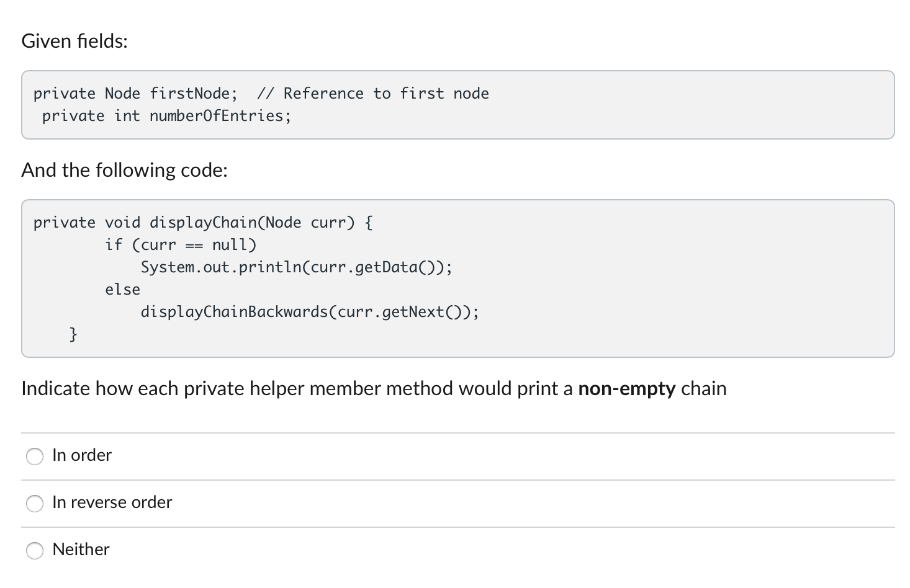Select the In order radio button

pyautogui.click(x=35, y=456)
